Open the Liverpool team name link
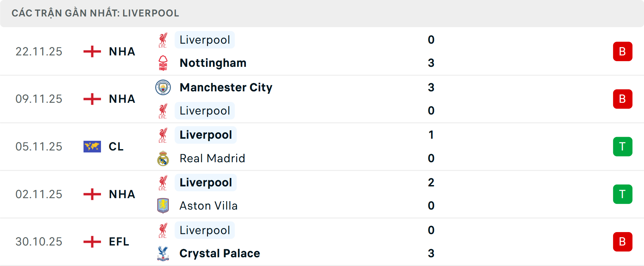This screenshot has height=266, width=644. 205,40
